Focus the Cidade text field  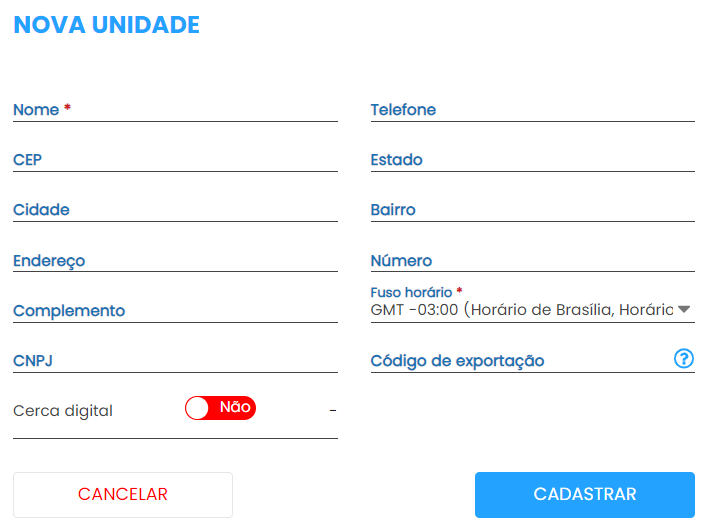175,210
